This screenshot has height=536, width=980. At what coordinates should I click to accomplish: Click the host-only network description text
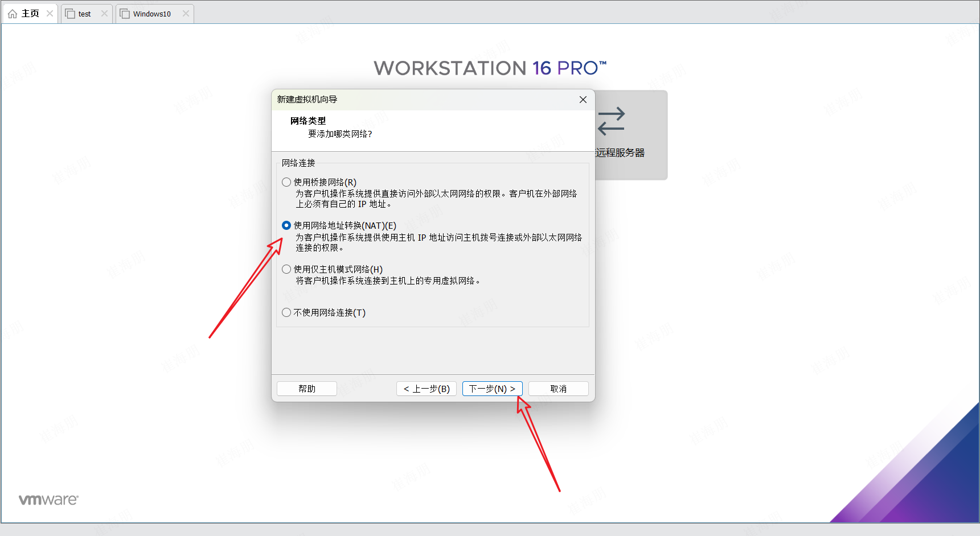tap(388, 281)
